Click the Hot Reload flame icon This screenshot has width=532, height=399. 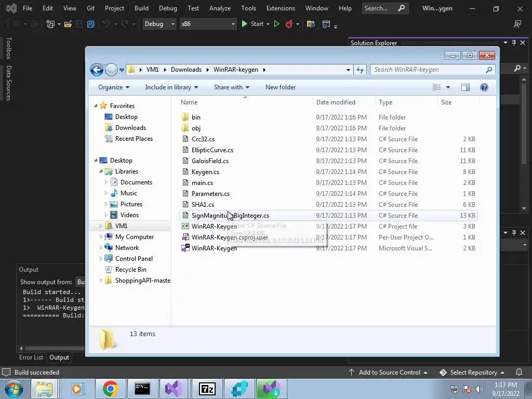point(289,24)
